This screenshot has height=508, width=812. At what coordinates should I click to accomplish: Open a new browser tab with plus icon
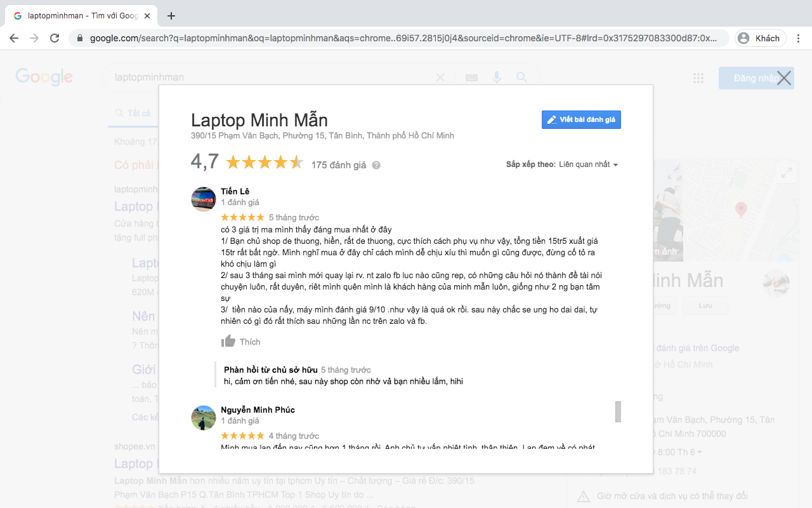pos(171,16)
